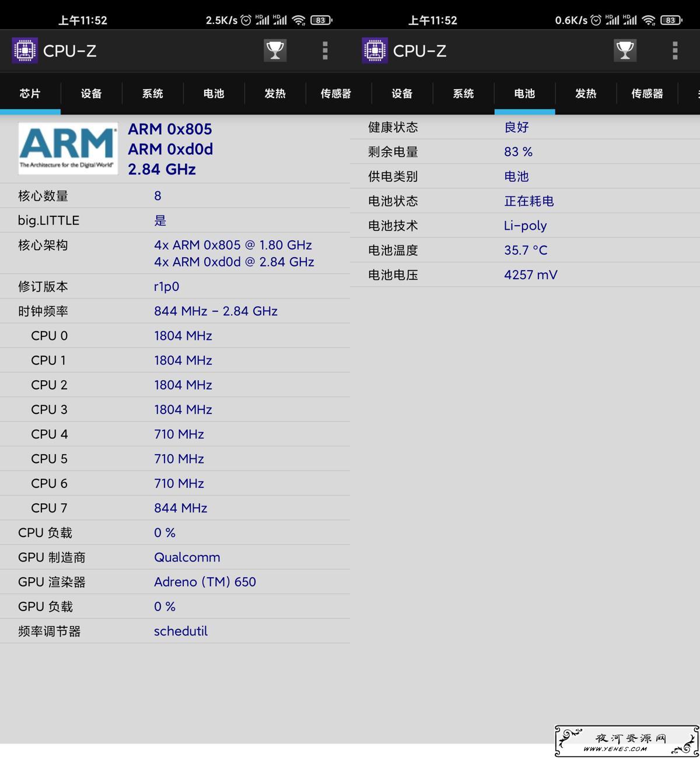The image size is (700, 758).
Task: Click the 核心数量 value '8'
Action: tap(157, 196)
